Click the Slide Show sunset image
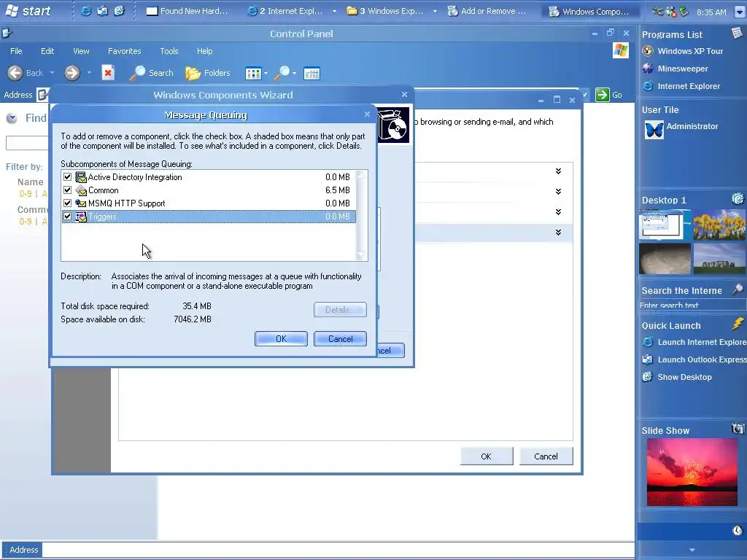This screenshot has width=747, height=560. click(692, 472)
